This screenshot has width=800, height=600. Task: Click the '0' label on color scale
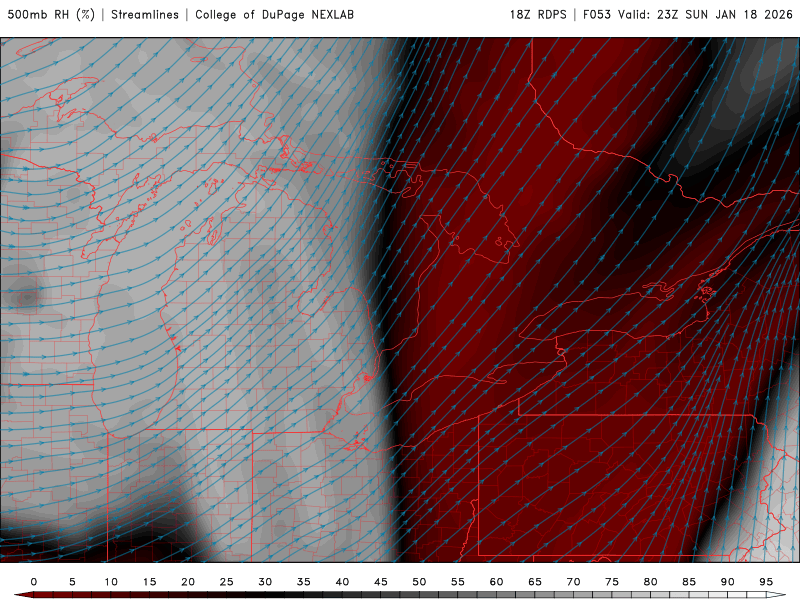(34, 582)
